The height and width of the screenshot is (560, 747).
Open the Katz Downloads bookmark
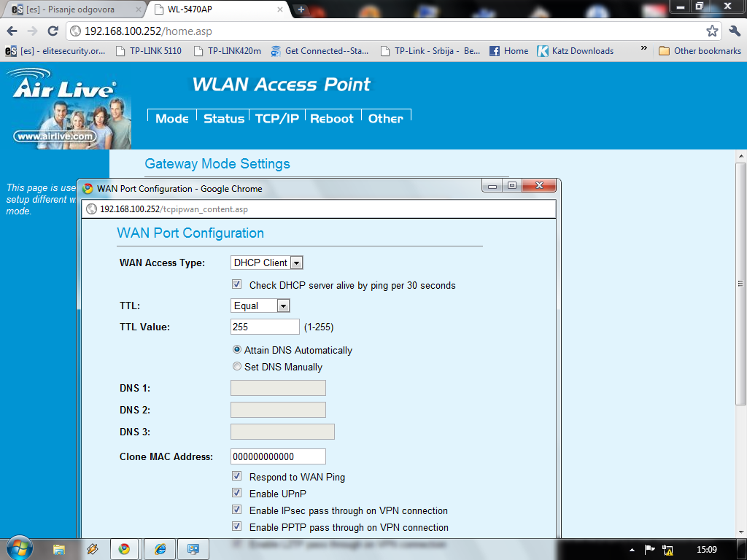pyautogui.click(x=576, y=51)
